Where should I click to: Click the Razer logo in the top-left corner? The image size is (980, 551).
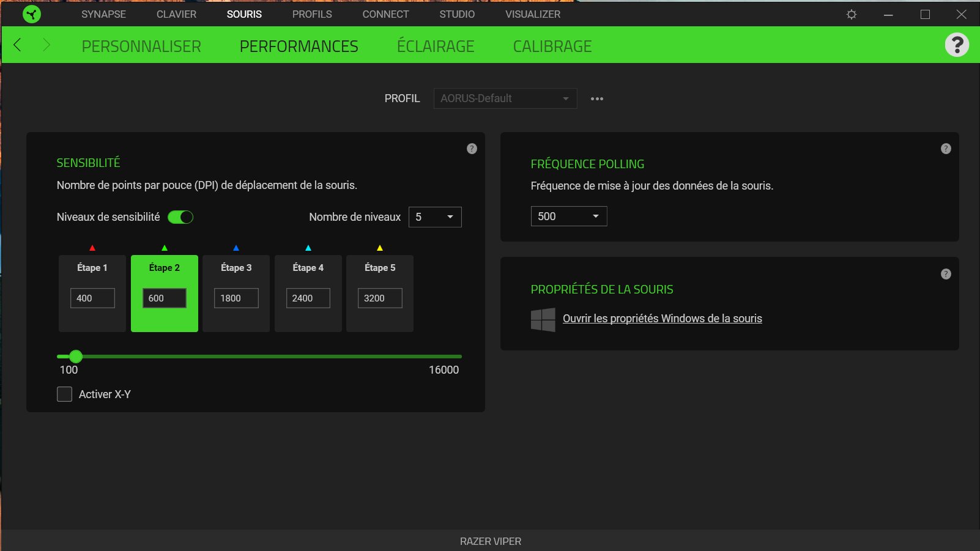click(31, 13)
